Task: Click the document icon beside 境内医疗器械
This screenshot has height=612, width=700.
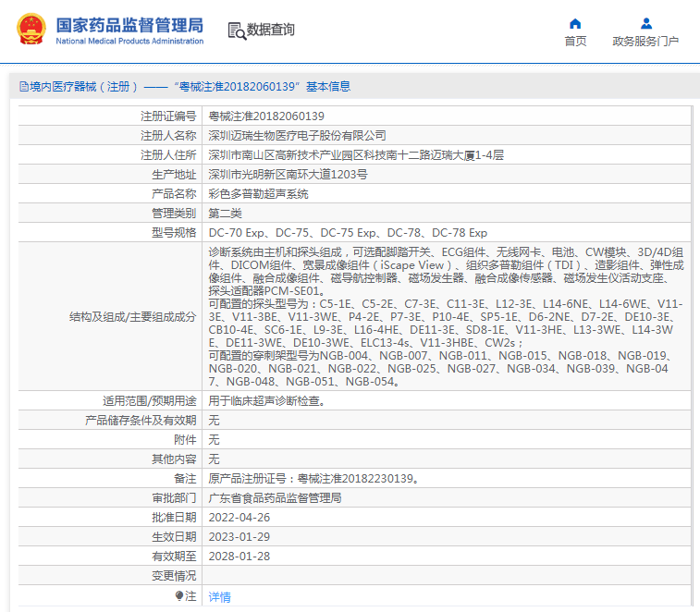Action: [24, 87]
